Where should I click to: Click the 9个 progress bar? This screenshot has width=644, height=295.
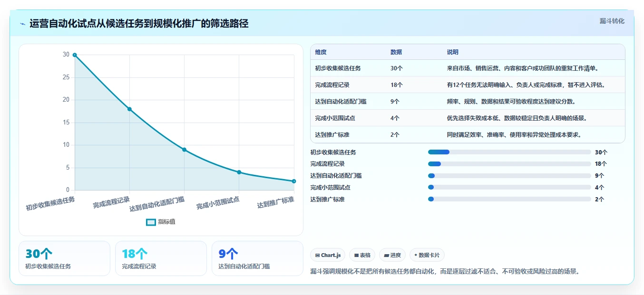[x=509, y=176]
